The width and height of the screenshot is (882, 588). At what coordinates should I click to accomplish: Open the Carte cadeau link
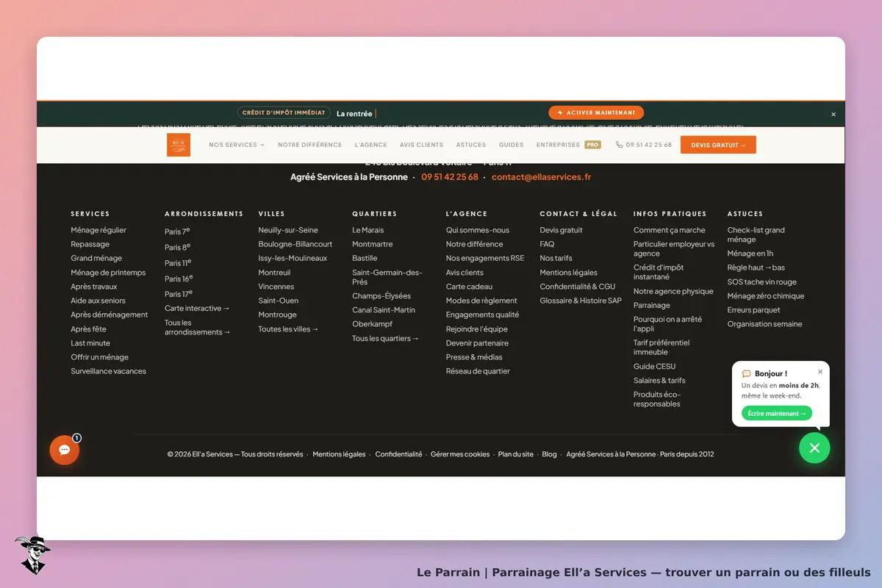pyautogui.click(x=469, y=287)
